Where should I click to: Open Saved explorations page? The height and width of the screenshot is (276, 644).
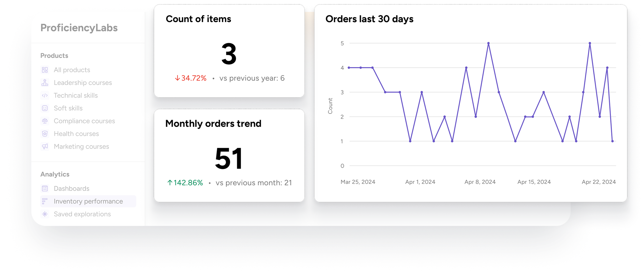(82, 214)
